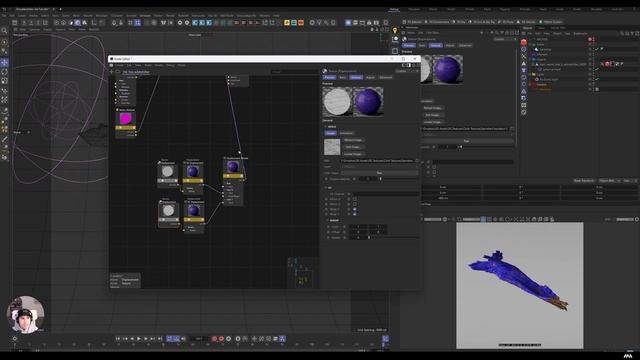Switch to Advanced tab in Node Editor attributes
This screenshot has width=640, height=360.
point(385,77)
